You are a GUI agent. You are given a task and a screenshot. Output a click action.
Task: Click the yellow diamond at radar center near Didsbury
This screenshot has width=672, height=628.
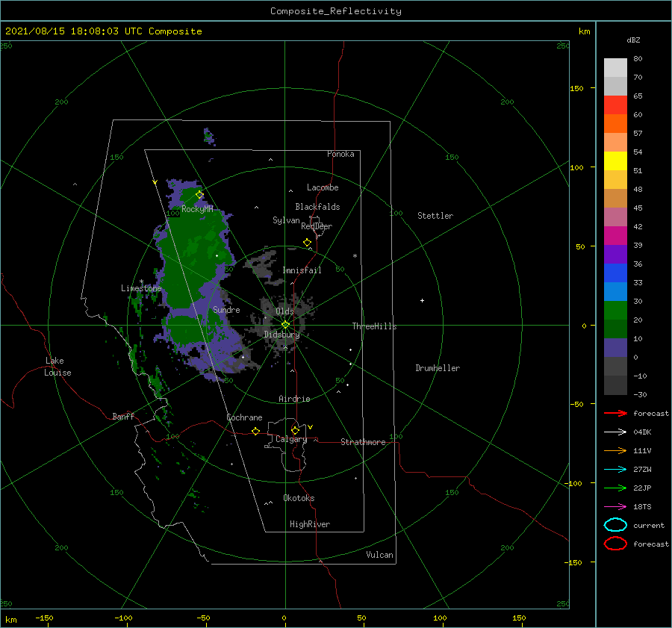pos(285,325)
